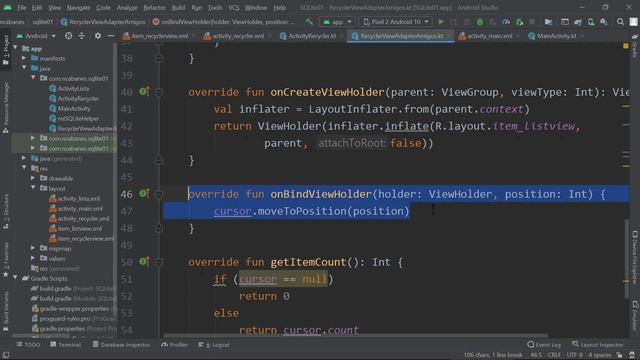Switch to the activity_recycler.xml tab
The height and width of the screenshot is (360, 640).
pyautogui.click(x=235, y=36)
